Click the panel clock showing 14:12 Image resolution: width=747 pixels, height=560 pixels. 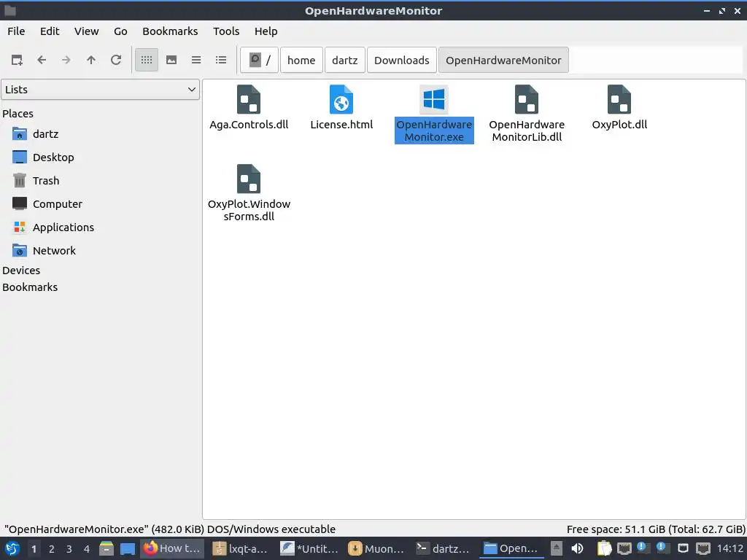point(730,548)
